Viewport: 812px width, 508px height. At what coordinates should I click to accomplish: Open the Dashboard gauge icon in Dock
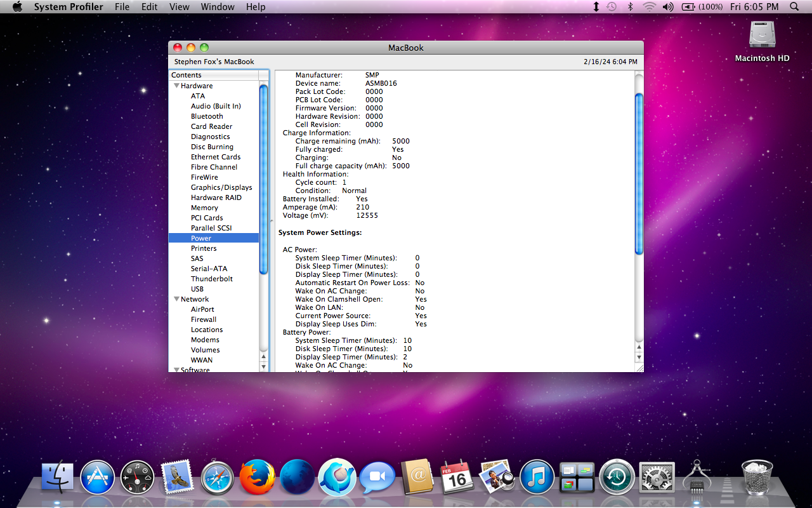click(x=138, y=478)
